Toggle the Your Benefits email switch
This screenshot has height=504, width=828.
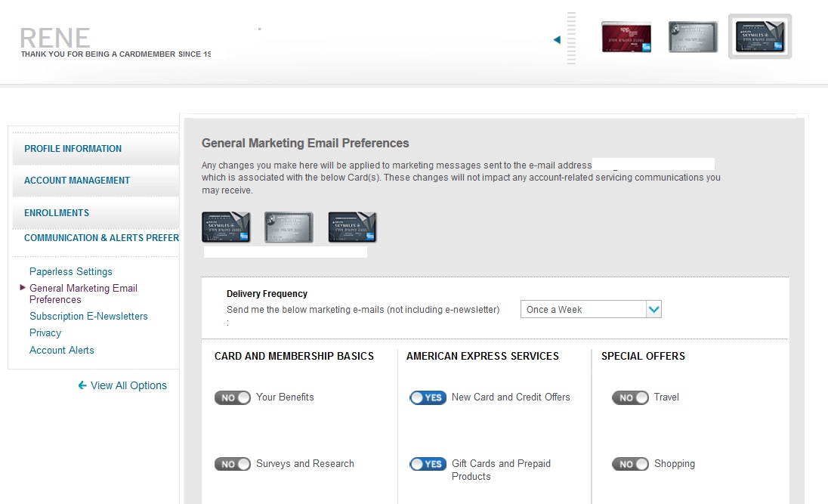tap(232, 397)
